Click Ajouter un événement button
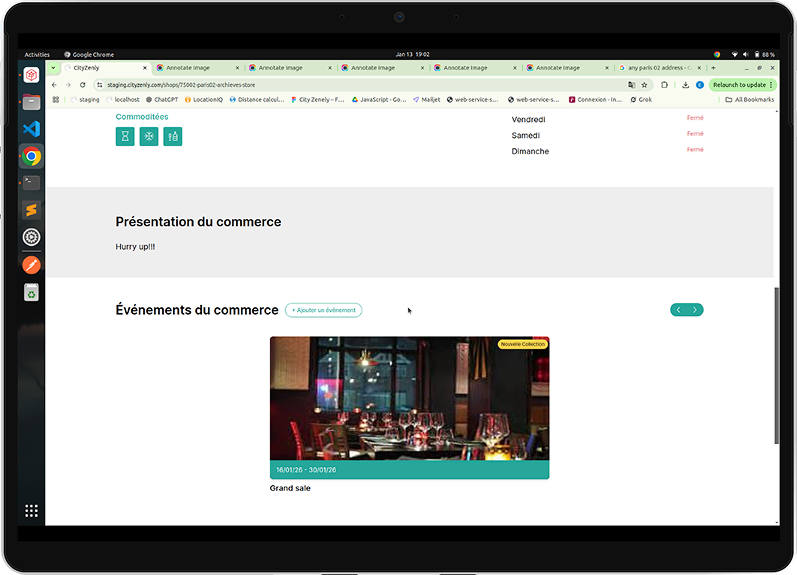 [x=324, y=310]
